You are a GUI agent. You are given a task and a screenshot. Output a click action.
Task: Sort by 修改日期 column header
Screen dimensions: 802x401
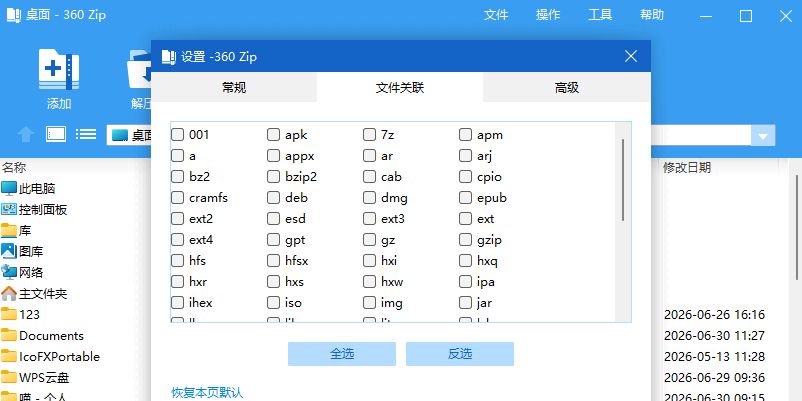coord(687,167)
